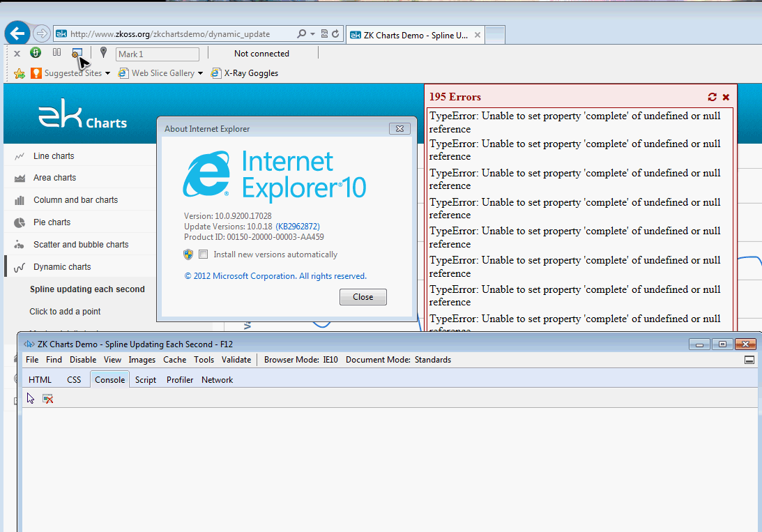Image resolution: width=762 pixels, height=532 pixels.
Task: Open the address bar autocomplete dropdown arrow
Action: [312, 33]
